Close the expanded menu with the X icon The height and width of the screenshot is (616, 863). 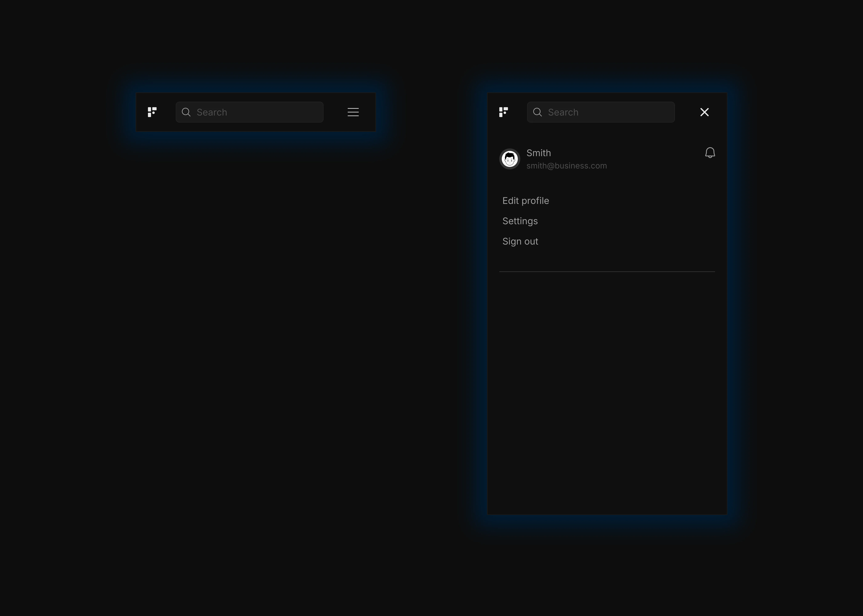point(704,112)
